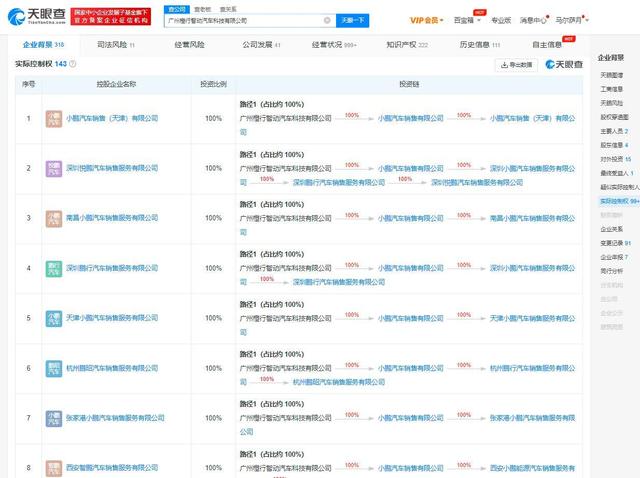This screenshot has height=478, width=640.
Task: Clear the search box with the X icon
Action: point(326,20)
